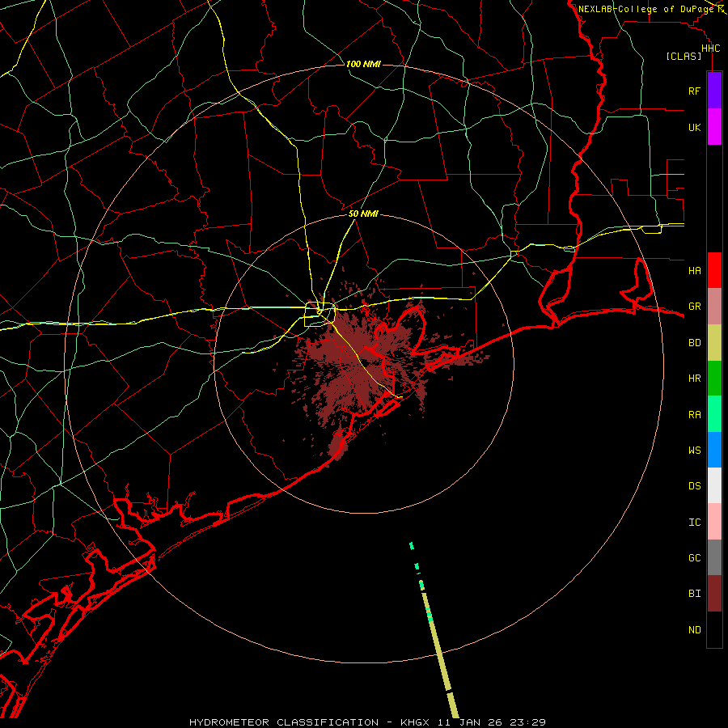The height and width of the screenshot is (728, 728).
Task: Click the white DS legend swatch
Action: pos(714,485)
